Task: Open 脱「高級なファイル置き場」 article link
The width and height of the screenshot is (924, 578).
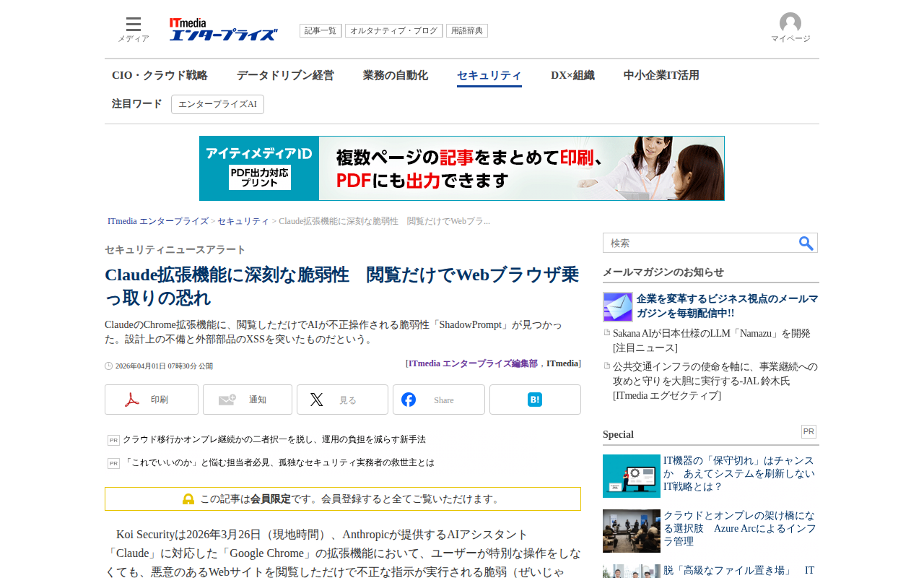Action: coord(738,570)
